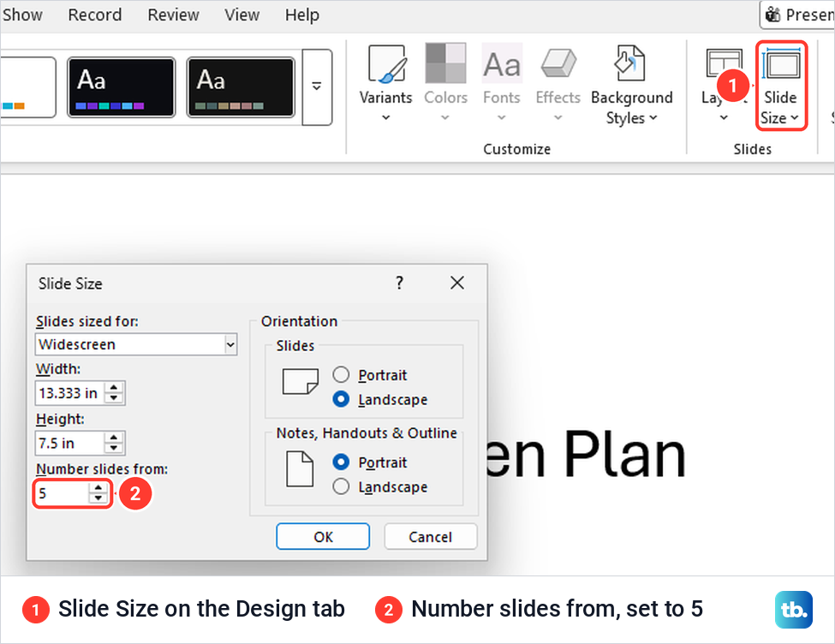Click the Width input field
This screenshot has height=644, width=835.
tap(70, 393)
